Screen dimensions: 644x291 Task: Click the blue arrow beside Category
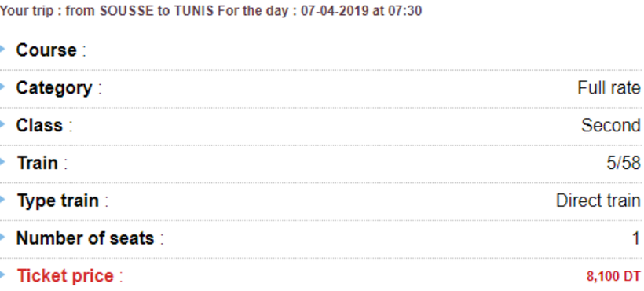pos(2,87)
